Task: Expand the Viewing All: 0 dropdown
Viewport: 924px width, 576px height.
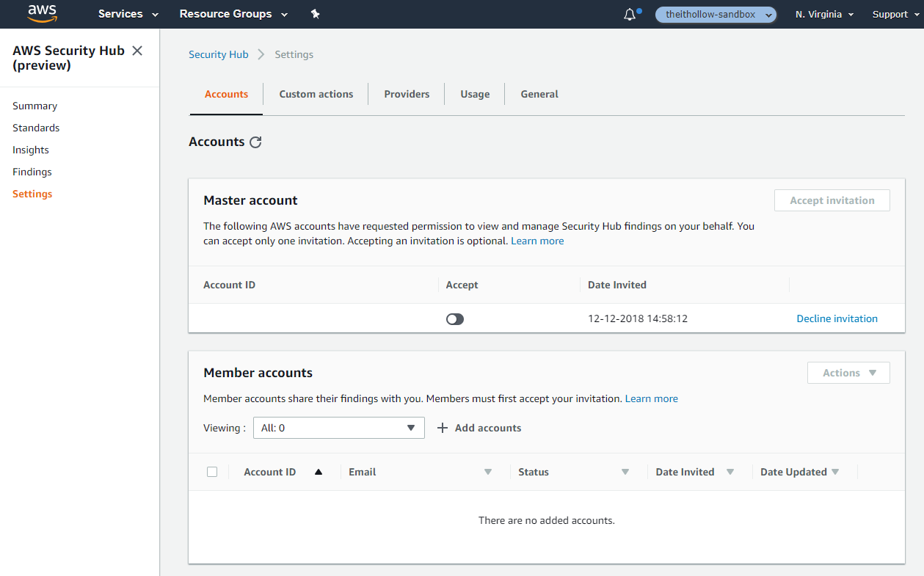Action: pos(338,428)
